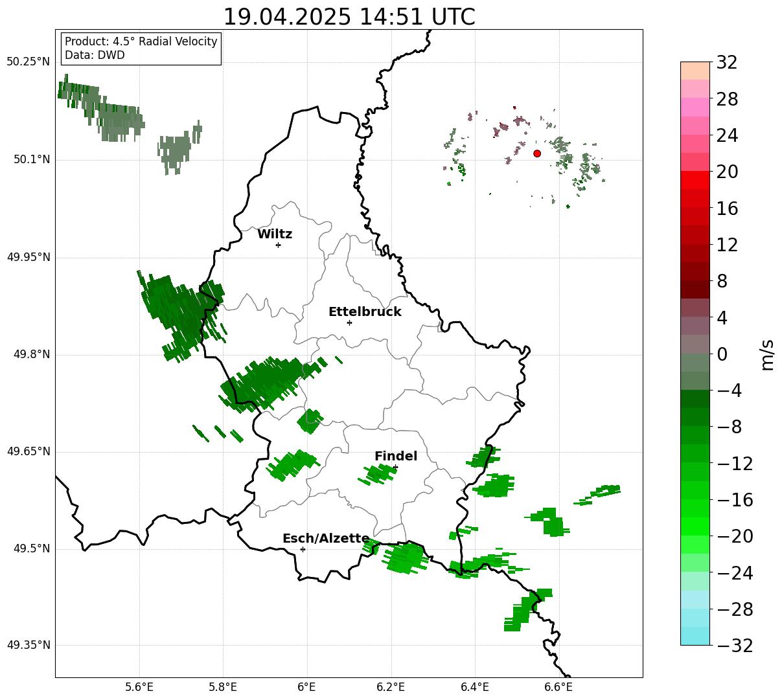Click the Esch/Alzette station cross marker

click(303, 549)
